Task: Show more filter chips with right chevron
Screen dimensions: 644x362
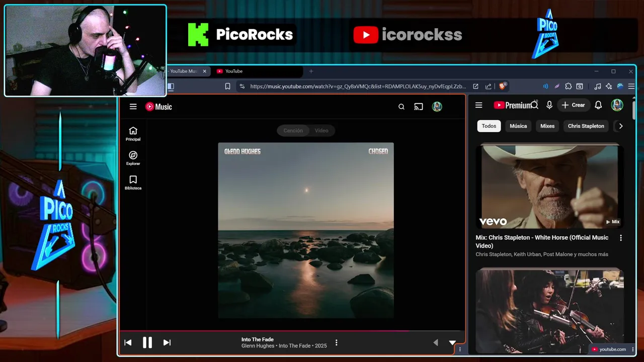Action: coord(620,126)
